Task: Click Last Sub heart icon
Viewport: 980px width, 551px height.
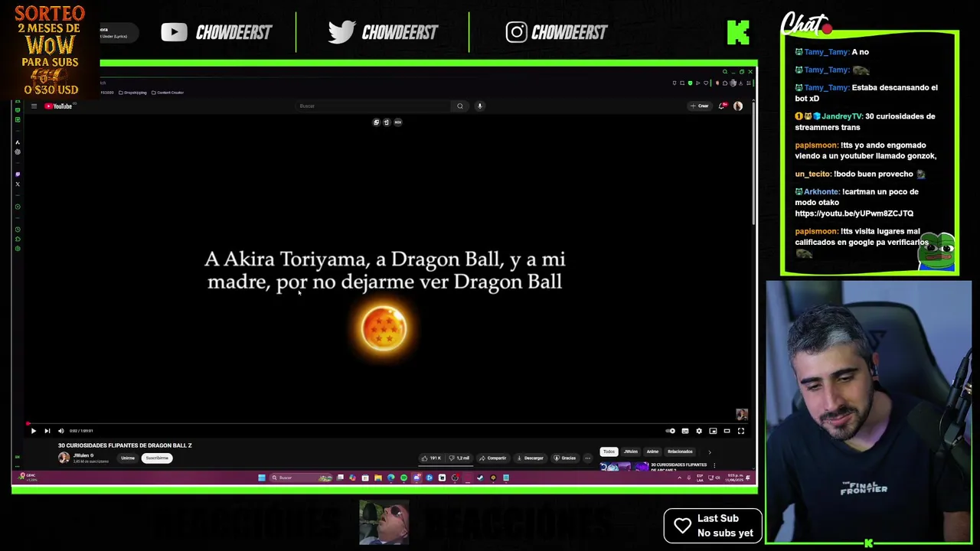Action: 682,526
